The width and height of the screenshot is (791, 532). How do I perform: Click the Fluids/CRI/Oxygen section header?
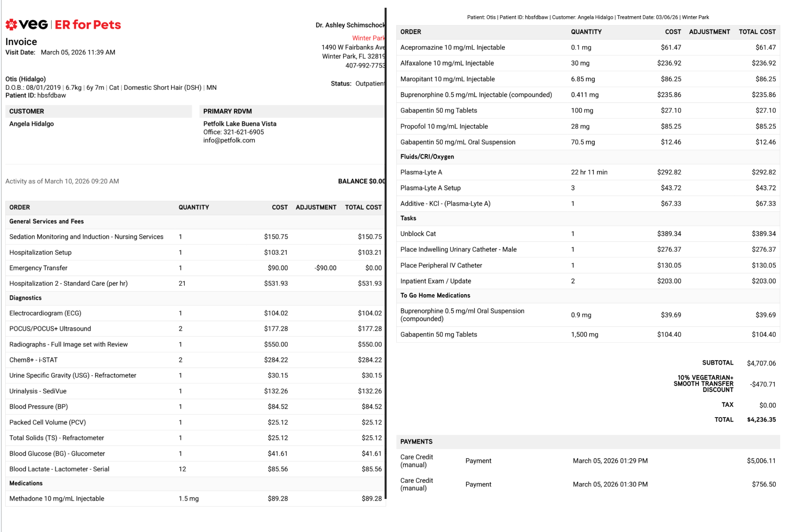[x=427, y=157]
